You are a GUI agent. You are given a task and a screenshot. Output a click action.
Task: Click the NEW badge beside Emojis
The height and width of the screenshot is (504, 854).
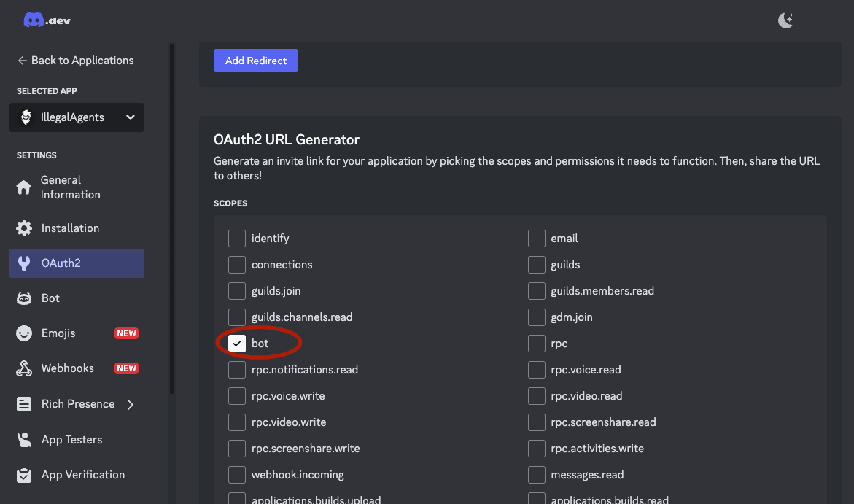click(126, 333)
